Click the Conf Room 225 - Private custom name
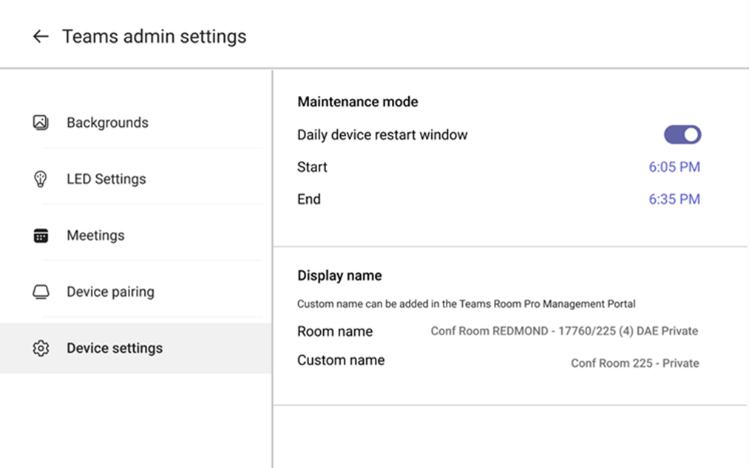Screen dimensions: 749x468 pos(634,363)
